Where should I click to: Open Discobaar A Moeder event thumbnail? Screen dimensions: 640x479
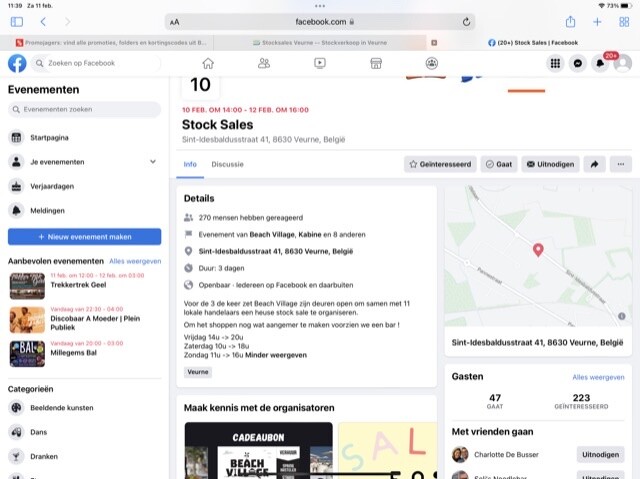[27, 320]
